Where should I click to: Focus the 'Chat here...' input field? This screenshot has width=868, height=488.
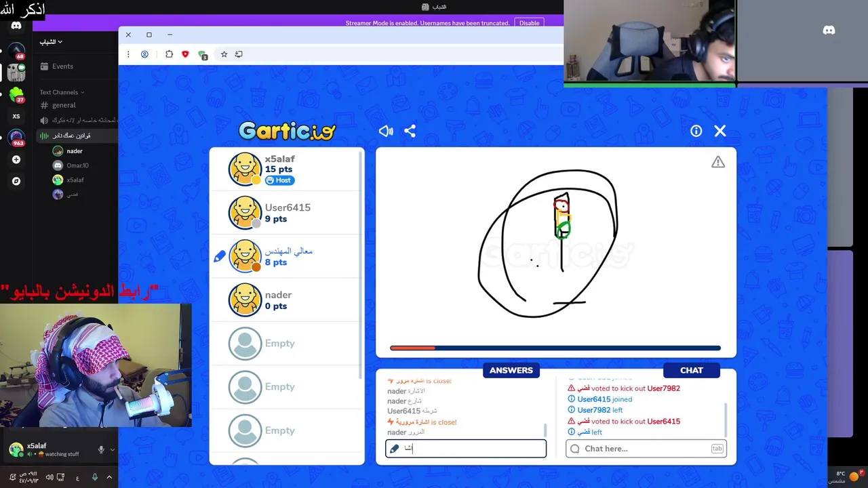[646, 449]
